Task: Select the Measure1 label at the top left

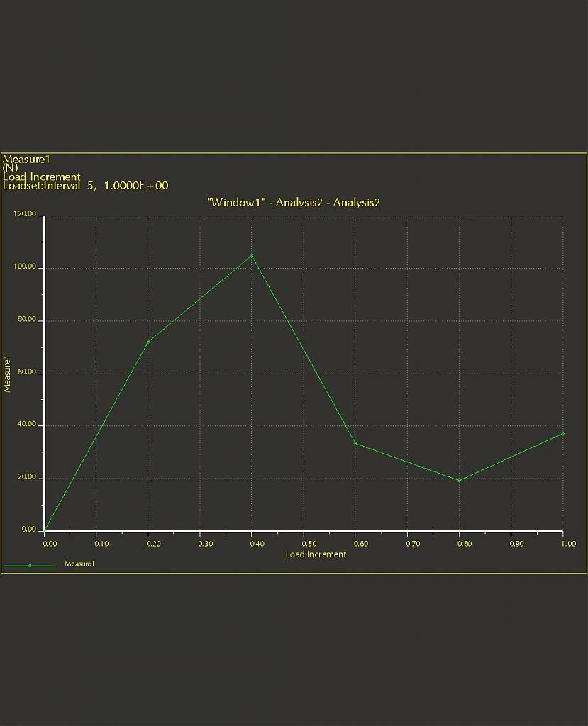Action: (26, 160)
